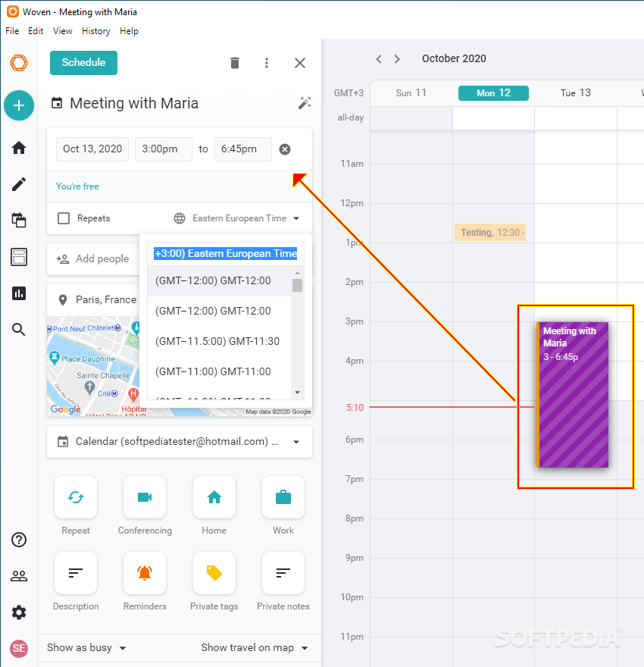This screenshot has width=644, height=667.
Task: Open the File menu
Action: tap(12, 31)
